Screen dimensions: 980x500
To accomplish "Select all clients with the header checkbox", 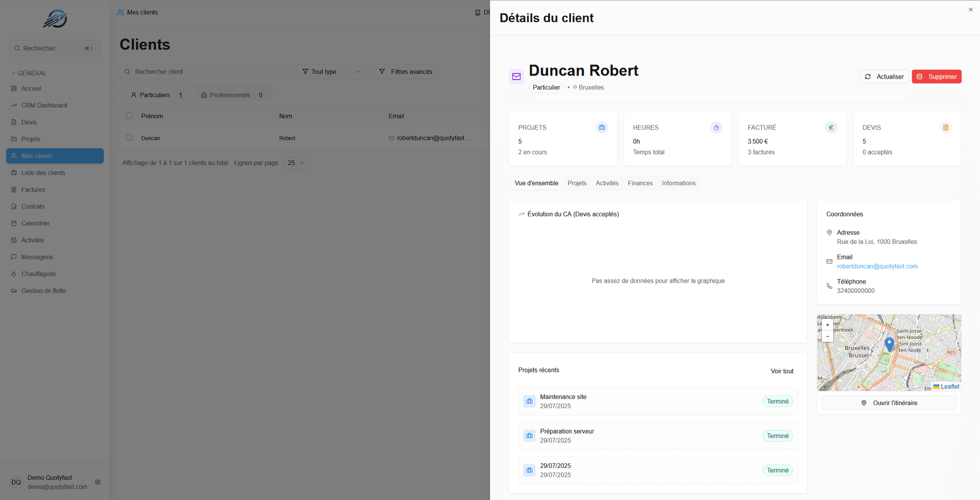I will 129,115.
